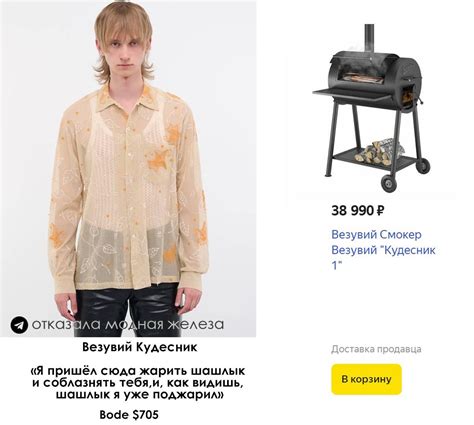This screenshot has height=425, width=474.
Task: Click the model photo in sheer shirt
Action: tap(128, 169)
